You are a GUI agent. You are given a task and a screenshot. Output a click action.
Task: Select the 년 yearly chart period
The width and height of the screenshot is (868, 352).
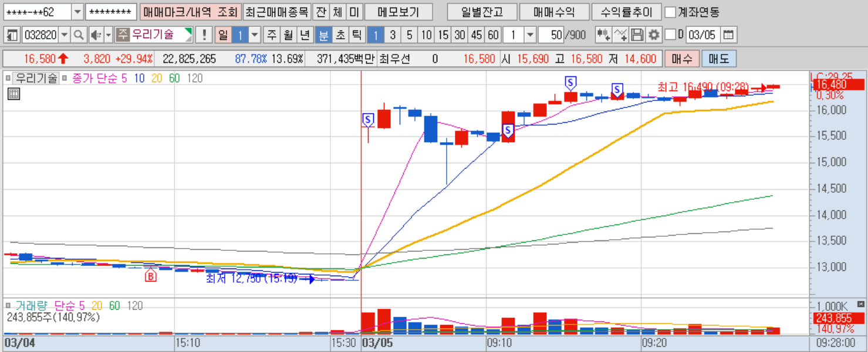tap(305, 35)
